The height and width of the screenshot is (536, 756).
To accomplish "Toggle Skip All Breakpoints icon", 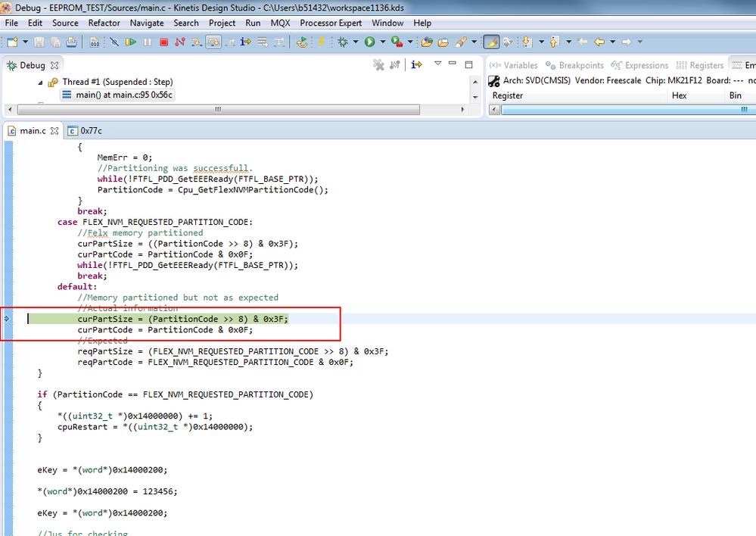I will (114, 42).
